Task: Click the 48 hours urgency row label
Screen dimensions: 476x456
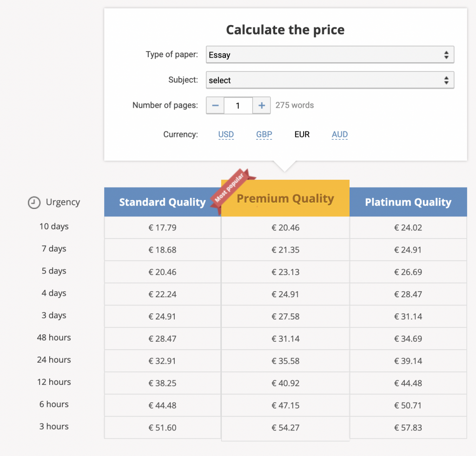Action: click(x=53, y=338)
